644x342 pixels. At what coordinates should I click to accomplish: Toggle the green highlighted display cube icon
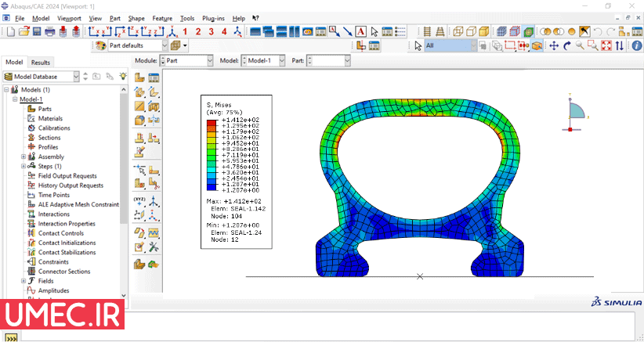[529, 31]
